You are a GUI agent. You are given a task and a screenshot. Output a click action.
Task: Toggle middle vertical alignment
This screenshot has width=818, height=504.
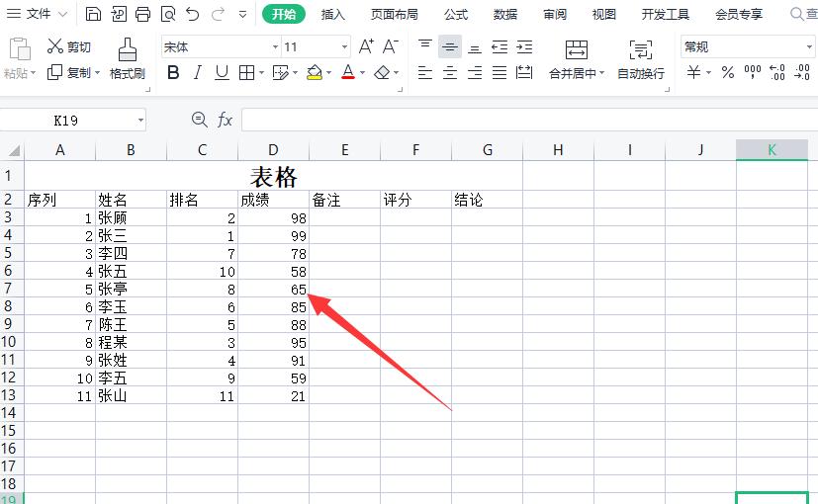point(450,46)
